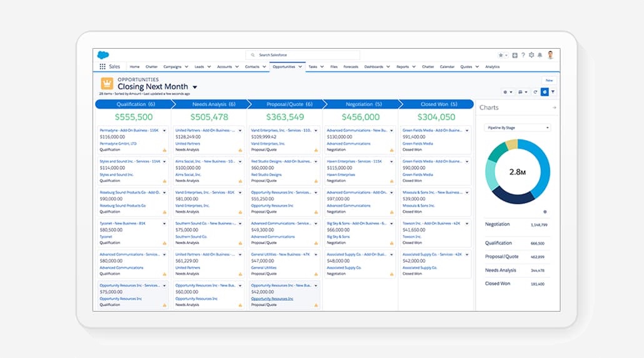Open the Notifications bell icon
Viewport: 644px width, 358px height.
point(540,55)
